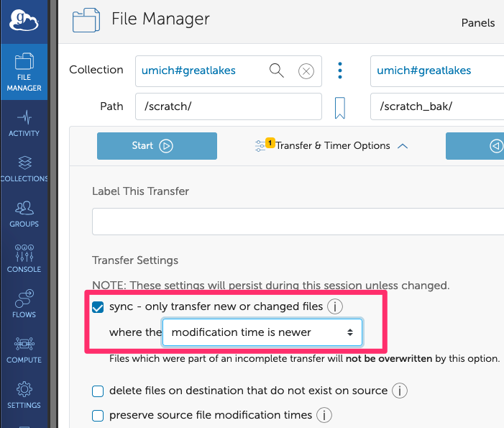Open Collections from the sidebar
Screen dimensions: 504x428
click(24, 168)
